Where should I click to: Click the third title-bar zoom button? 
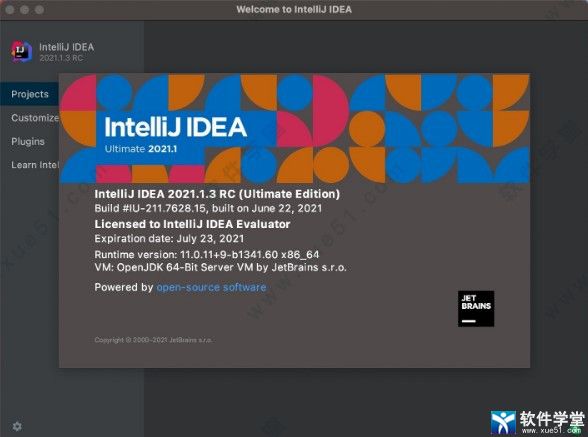[x=39, y=9]
